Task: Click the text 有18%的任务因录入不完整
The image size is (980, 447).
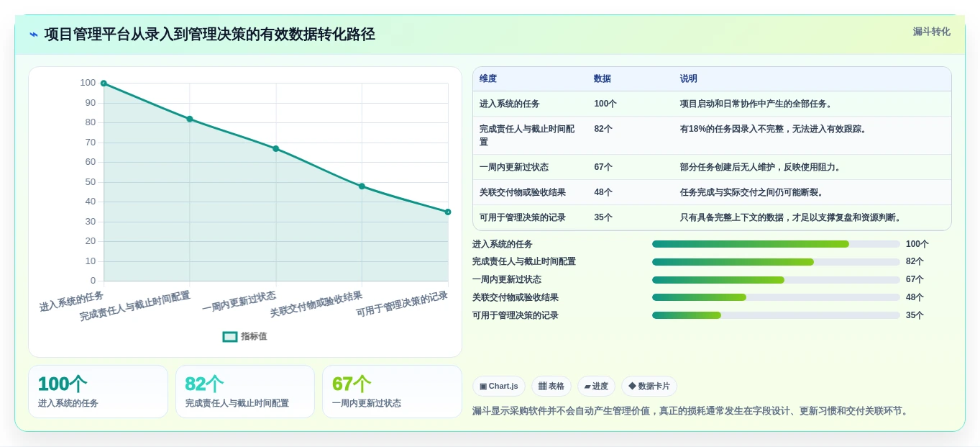Action: click(733, 129)
